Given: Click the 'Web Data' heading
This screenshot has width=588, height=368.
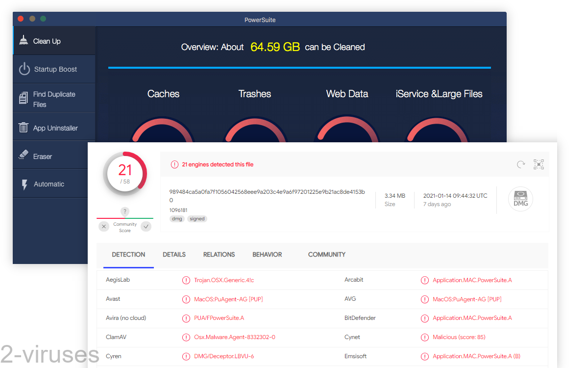Looking at the screenshot, I should click(x=347, y=94).
